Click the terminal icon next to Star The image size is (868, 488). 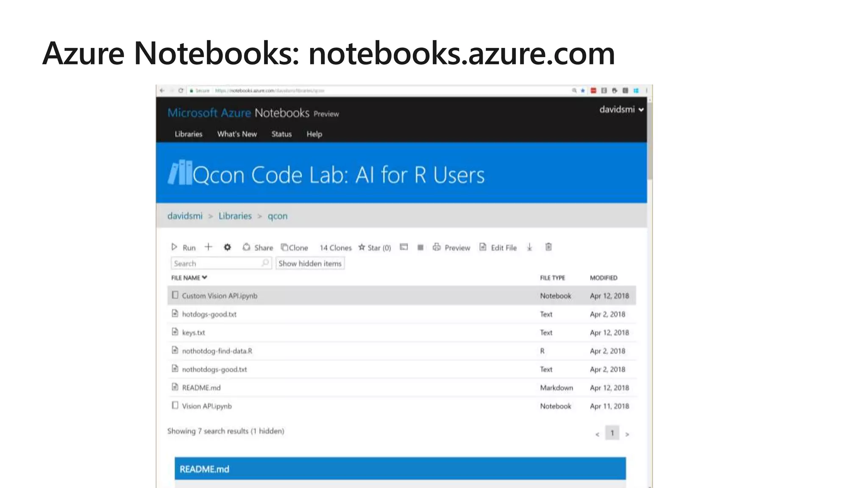tap(404, 247)
